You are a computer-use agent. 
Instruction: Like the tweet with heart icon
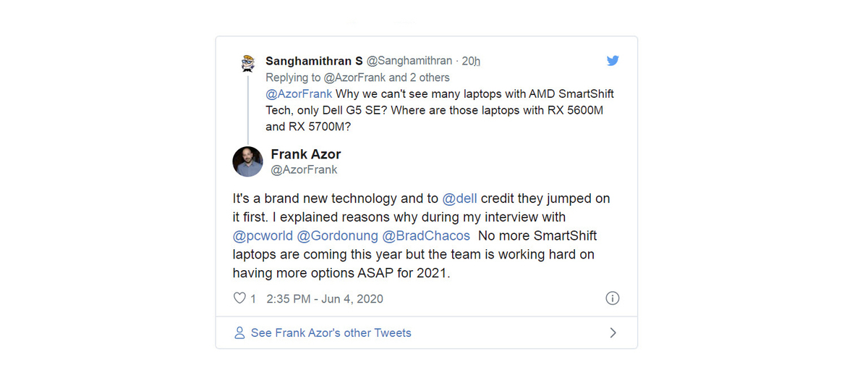(239, 298)
